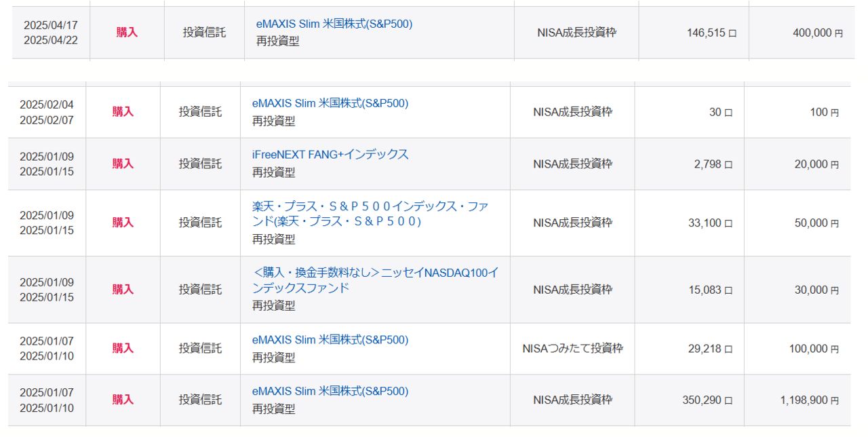Select the NISAつみたて投資枠 cell
The width and height of the screenshot is (868, 437).
tap(572, 349)
